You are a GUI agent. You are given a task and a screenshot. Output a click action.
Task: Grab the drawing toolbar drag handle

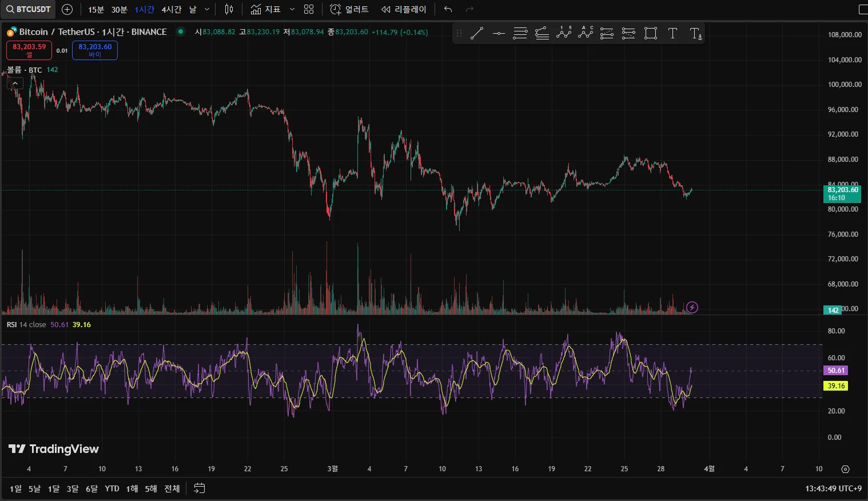459,33
